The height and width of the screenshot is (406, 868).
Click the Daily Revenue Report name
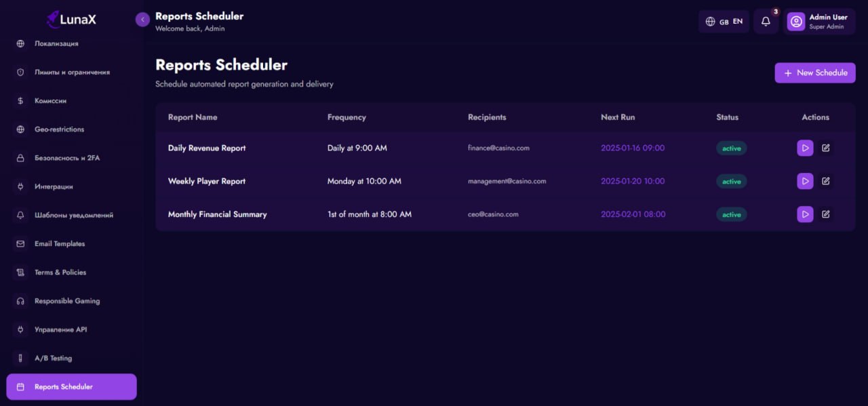click(x=207, y=148)
